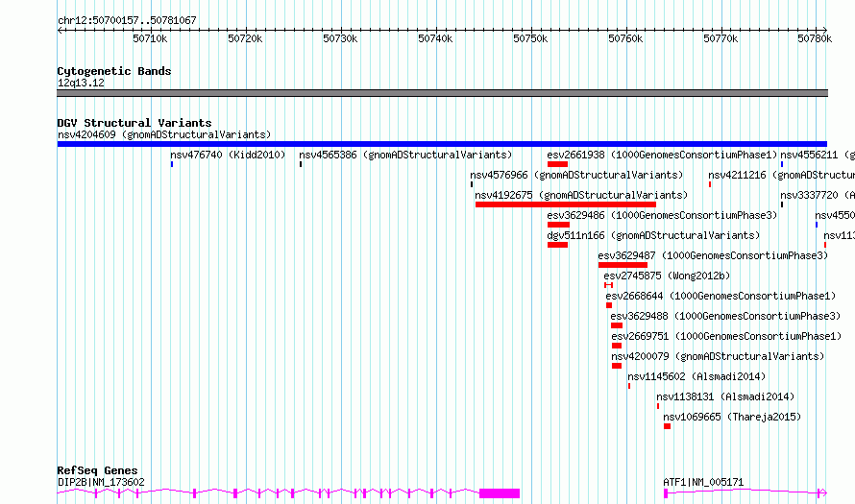Click the RefSeq Genes track title
Viewport: 855px width, 504px height.
pos(97,470)
